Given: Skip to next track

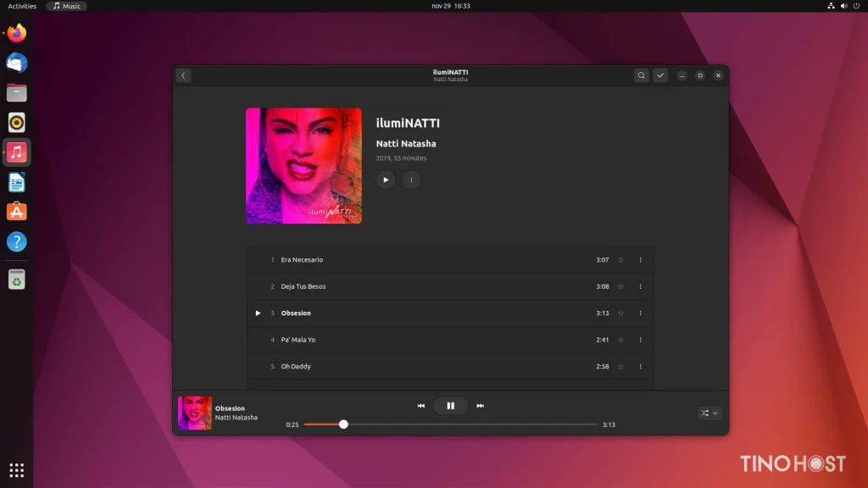Looking at the screenshot, I should point(481,406).
